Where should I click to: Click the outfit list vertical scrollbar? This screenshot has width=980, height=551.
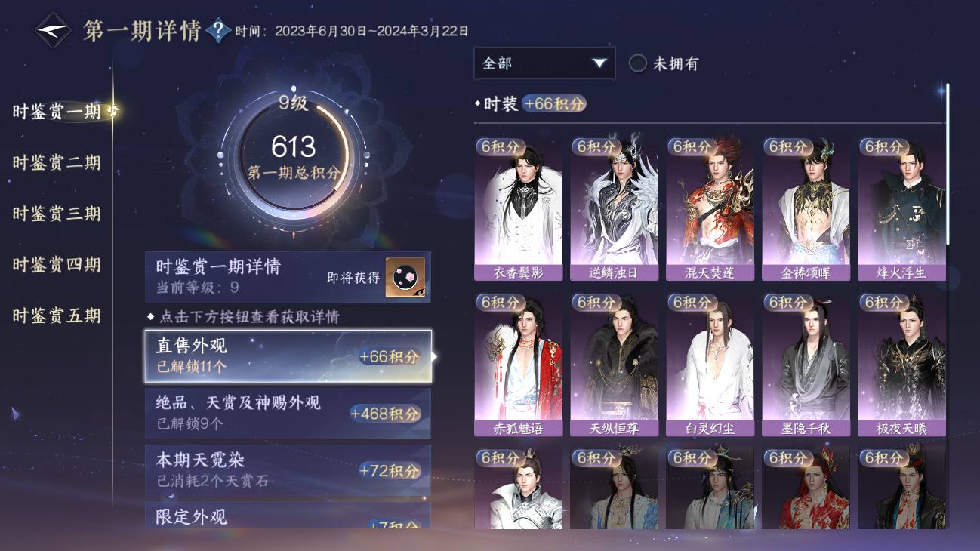pos(948,164)
